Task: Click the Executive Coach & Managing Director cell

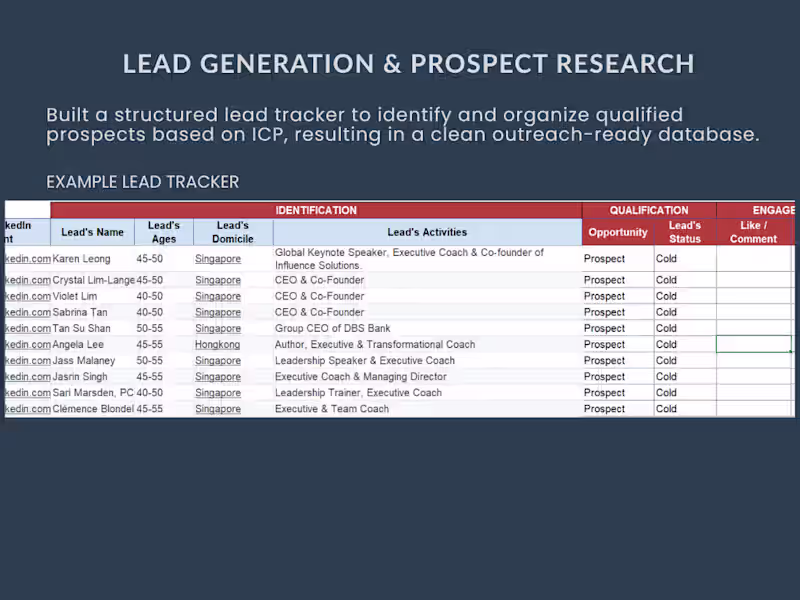Action: 427,377
